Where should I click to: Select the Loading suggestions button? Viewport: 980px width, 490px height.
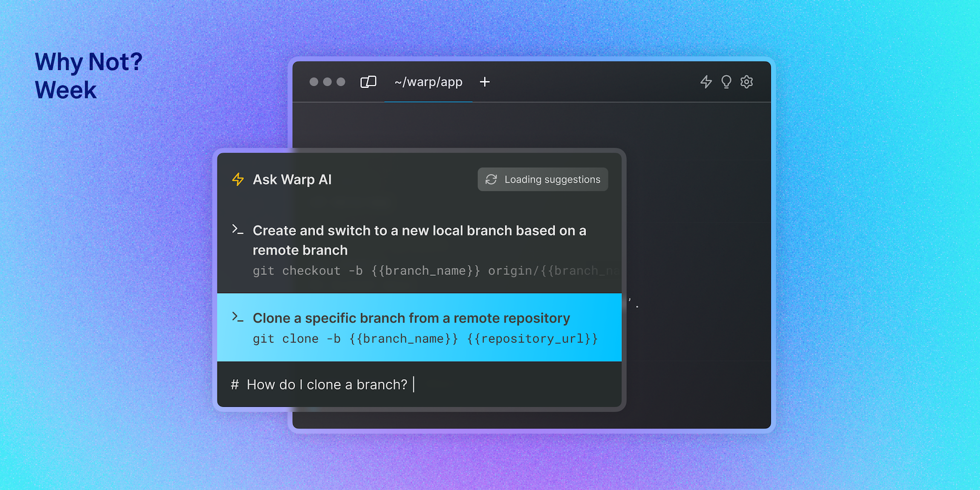(542, 179)
